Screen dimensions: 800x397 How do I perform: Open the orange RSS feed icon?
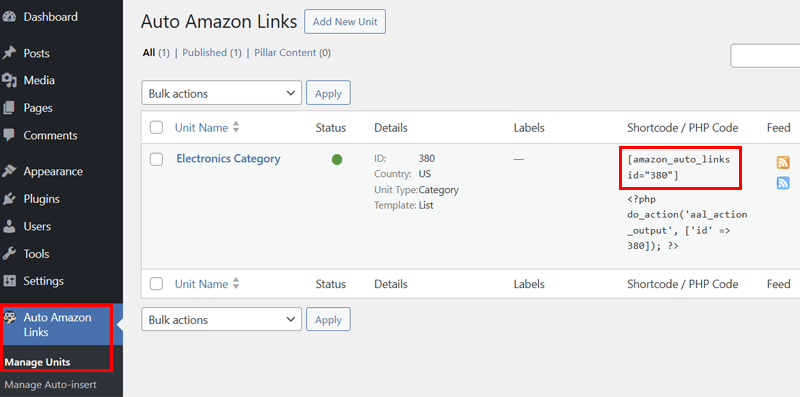click(783, 162)
